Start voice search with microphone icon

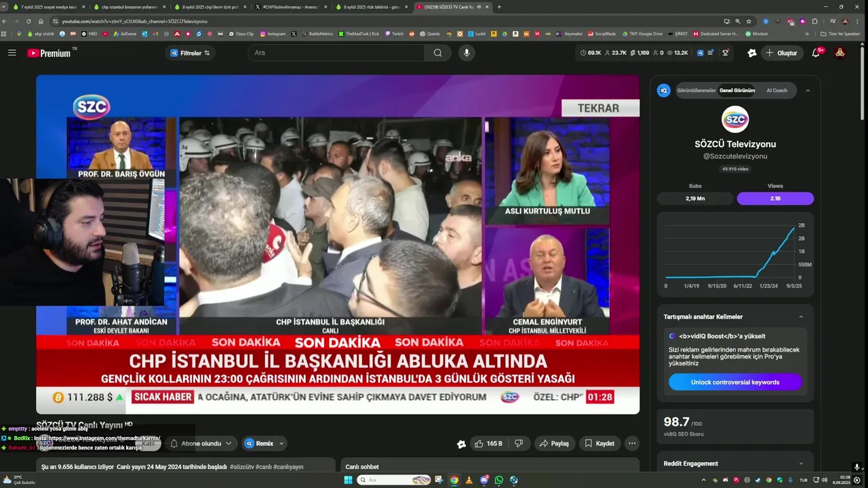click(x=466, y=53)
